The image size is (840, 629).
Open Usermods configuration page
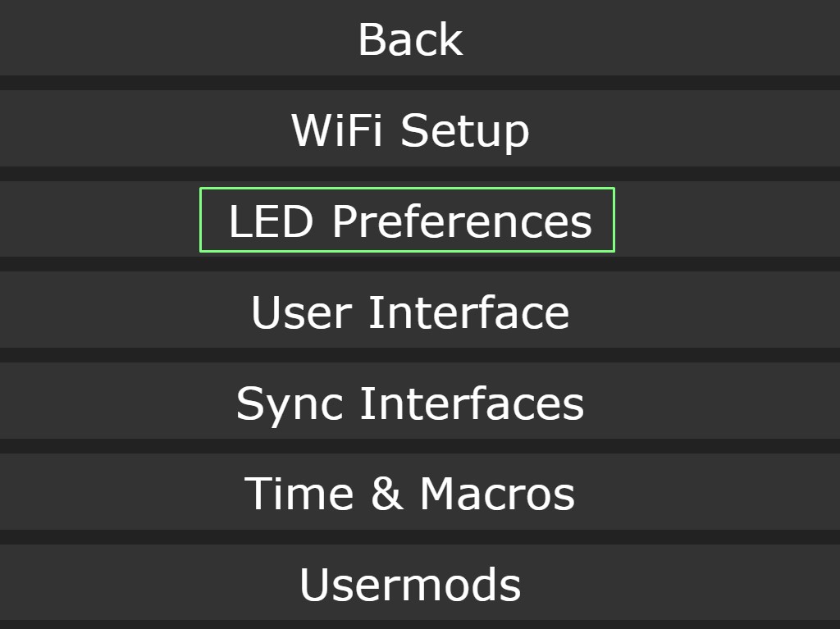[x=410, y=584]
